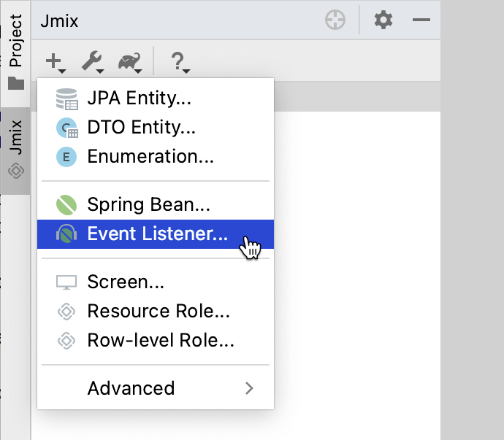Select JPA Entity menu item
The image size is (504, 440).
pyautogui.click(x=139, y=98)
